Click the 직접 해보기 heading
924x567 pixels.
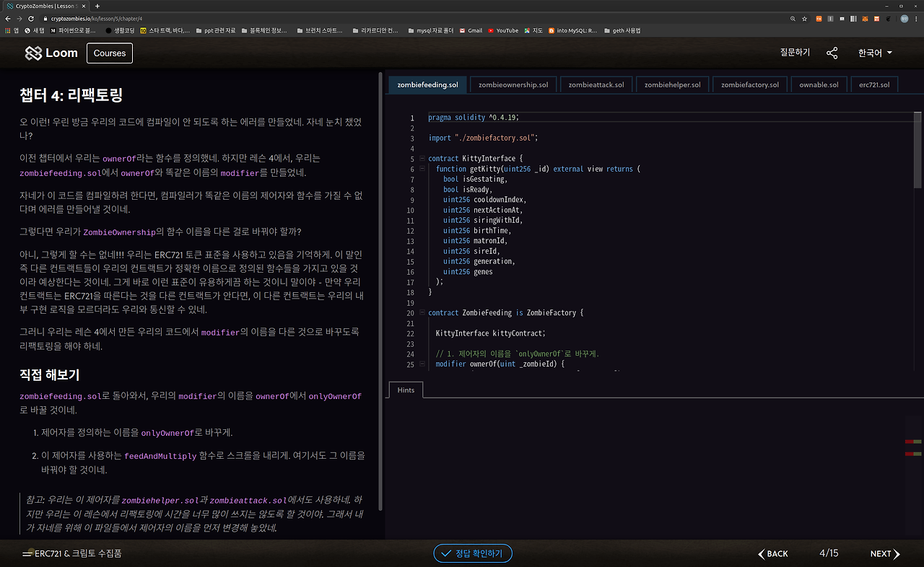49,375
